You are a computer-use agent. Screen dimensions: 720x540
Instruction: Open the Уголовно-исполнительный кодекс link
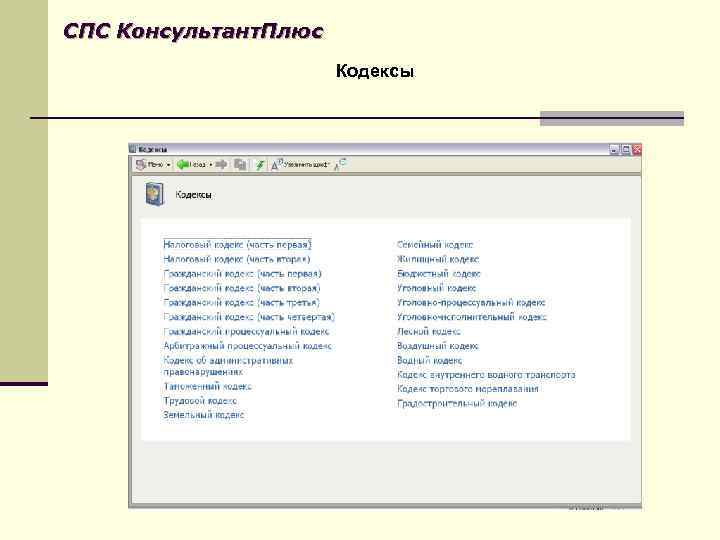(472, 317)
